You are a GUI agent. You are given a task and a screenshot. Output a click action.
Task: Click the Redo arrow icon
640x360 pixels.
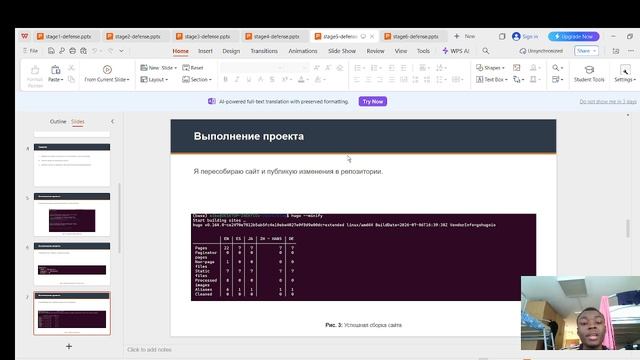coord(111,51)
